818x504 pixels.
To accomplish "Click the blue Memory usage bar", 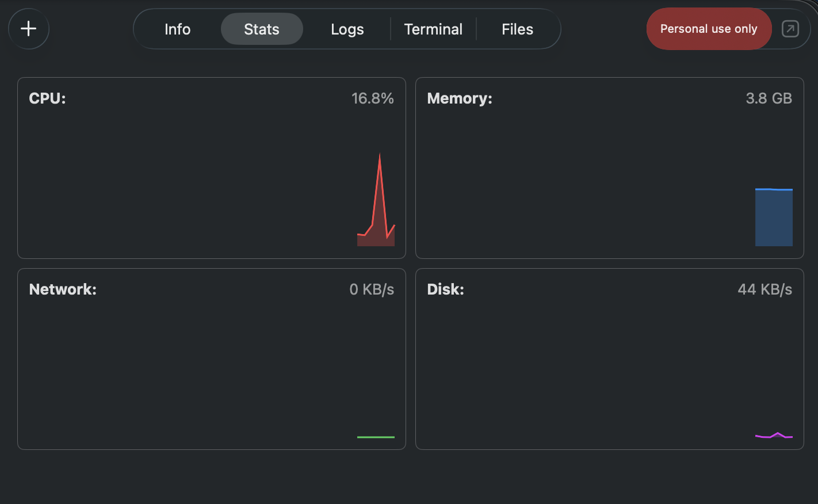I will pyautogui.click(x=774, y=217).
